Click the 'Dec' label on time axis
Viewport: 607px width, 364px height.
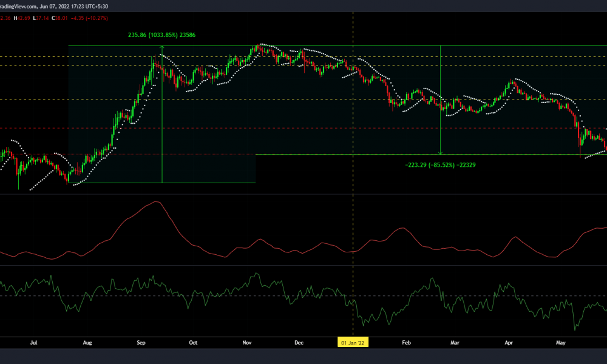pos(299,342)
